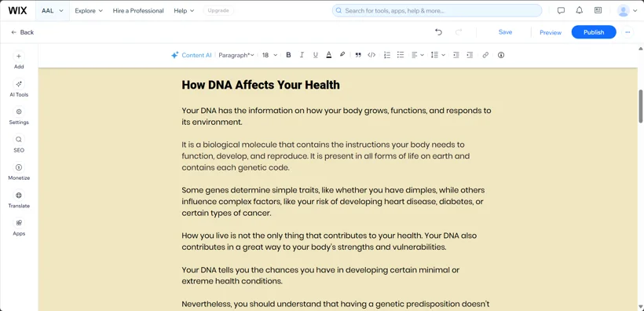Click the page vertical scrollbar thumb
Viewport: 644px width, 311px height.
640,106
